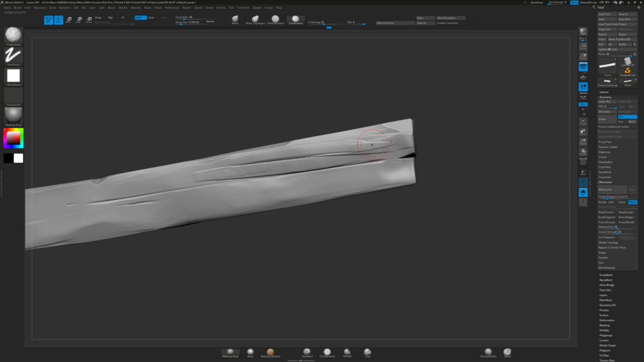Viewport: 644px width, 362px height.
Task: Activate Draw mode button
Action: coord(59,20)
